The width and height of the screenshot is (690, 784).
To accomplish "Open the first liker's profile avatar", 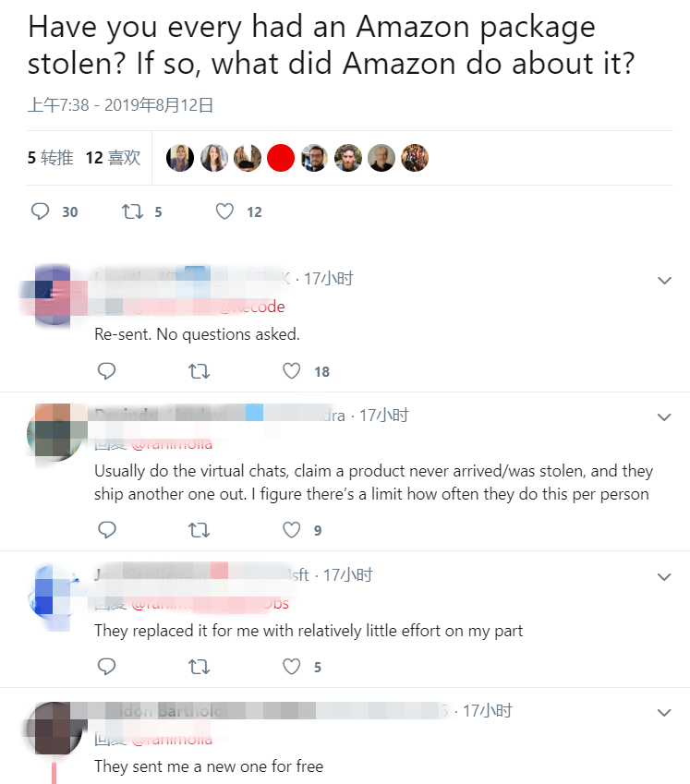I will (x=180, y=158).
